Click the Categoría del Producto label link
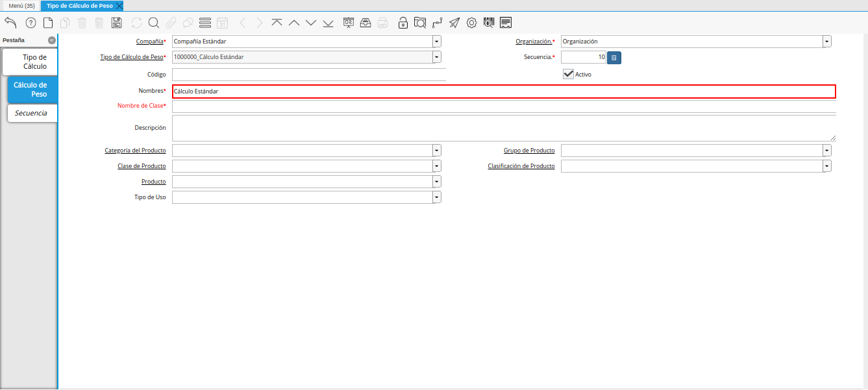This screenshot has width=868, height=390. (x=135, y=151)
